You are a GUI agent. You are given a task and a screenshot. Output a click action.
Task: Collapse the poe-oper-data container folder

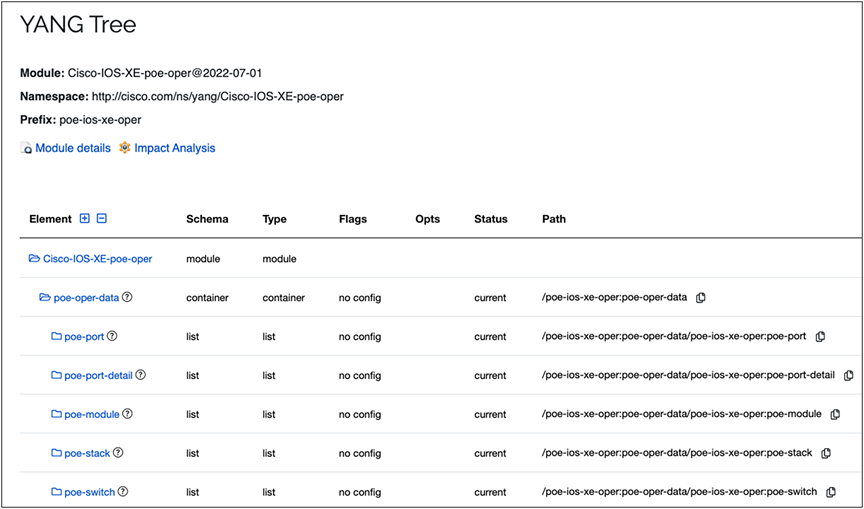point(45,297)
